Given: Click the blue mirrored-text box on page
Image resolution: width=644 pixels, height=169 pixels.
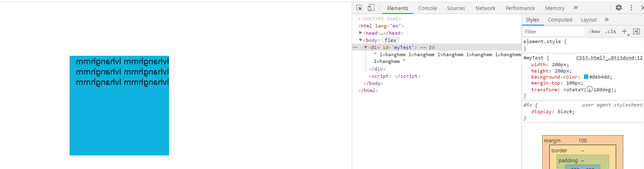Looking at the screenshot, I should coord(119,106).
